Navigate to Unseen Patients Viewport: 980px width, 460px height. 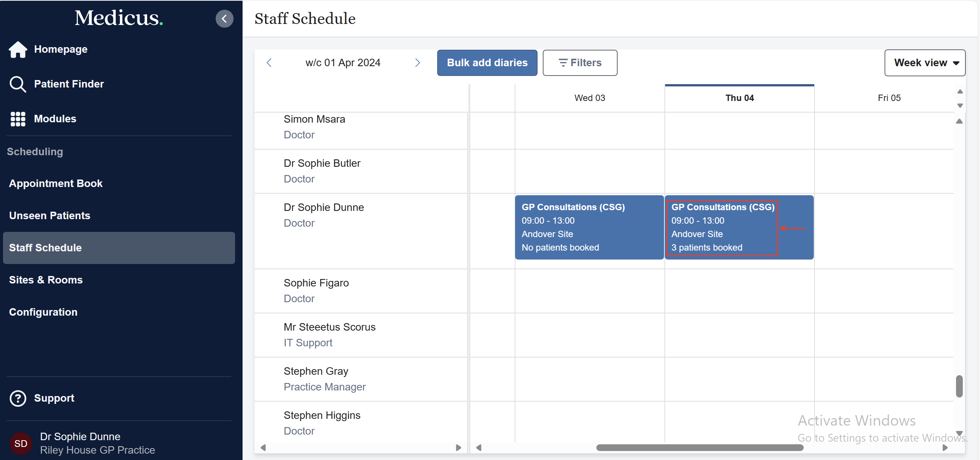point(49,215)
